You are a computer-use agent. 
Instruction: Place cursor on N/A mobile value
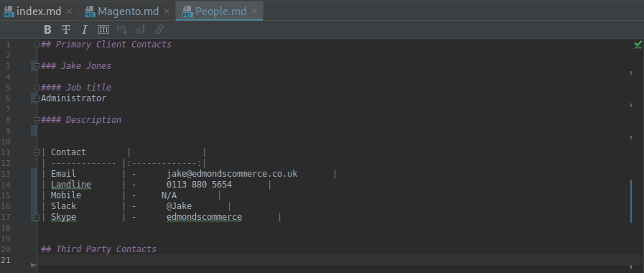click(169, 195)
